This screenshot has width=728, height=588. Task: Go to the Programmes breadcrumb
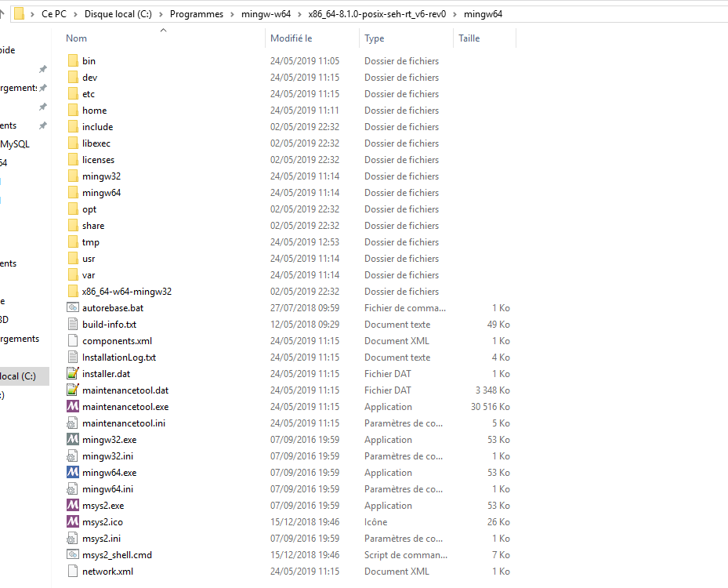click(197, 14)
